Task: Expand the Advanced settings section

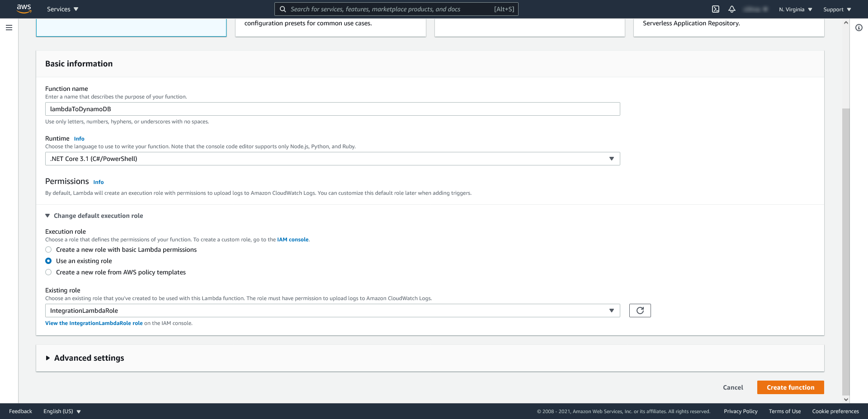Action: [85, 358]
